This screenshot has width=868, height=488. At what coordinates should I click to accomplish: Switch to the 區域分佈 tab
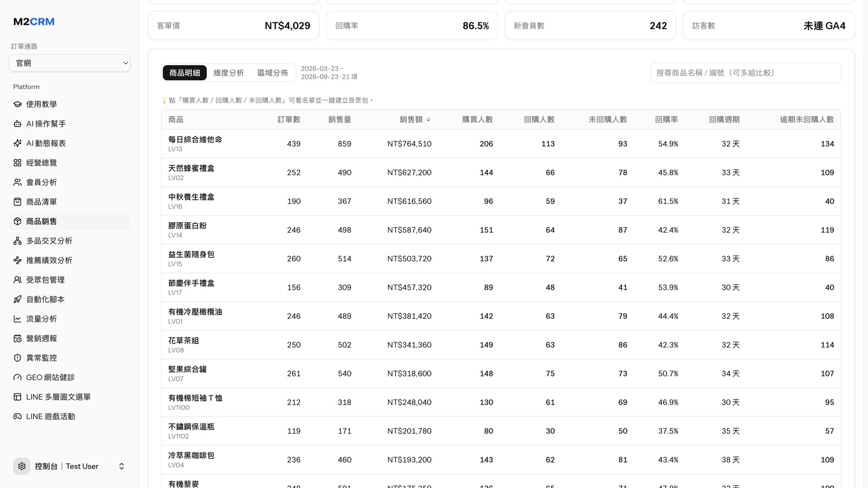point(272,73)
